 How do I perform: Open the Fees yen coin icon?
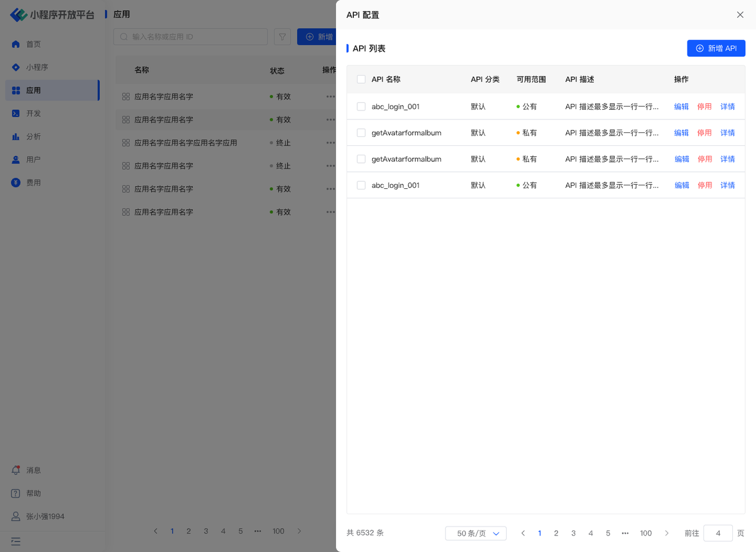pos(16,182)
